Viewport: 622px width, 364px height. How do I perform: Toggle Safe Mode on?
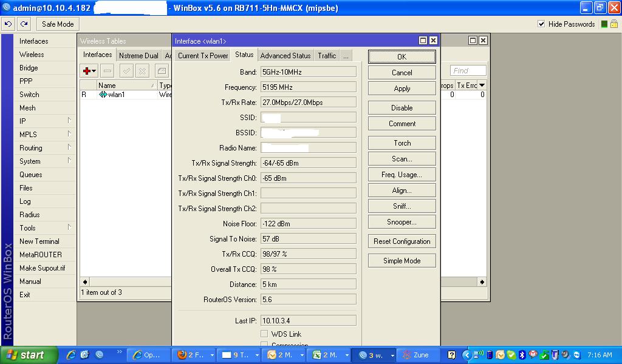coord(58,24)
